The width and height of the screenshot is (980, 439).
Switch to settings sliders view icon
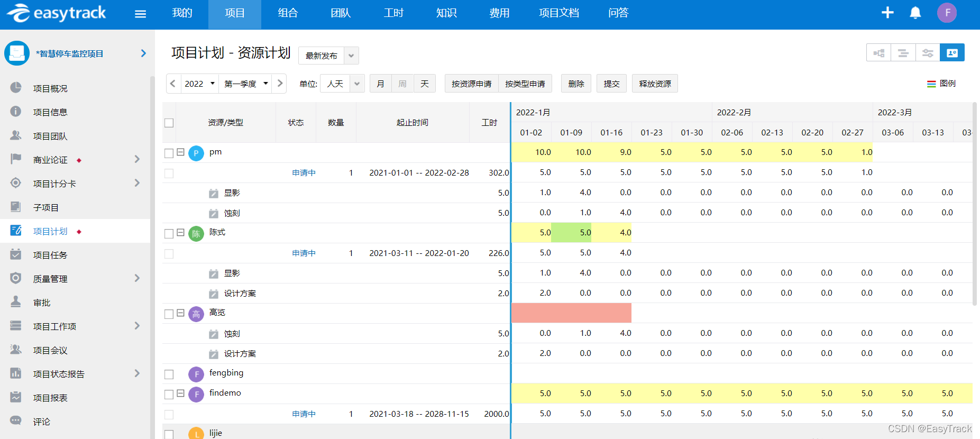pos(928,53)
